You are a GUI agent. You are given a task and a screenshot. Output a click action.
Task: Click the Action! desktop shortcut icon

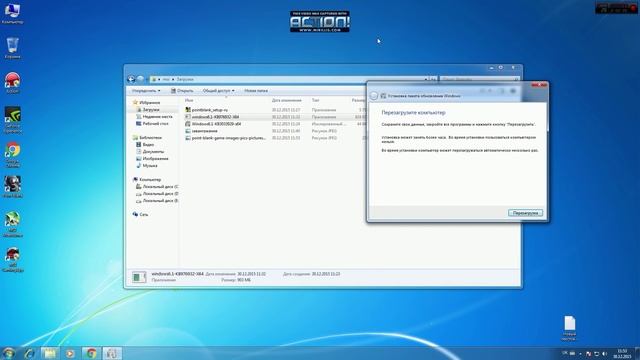click(x=12, y=82)
